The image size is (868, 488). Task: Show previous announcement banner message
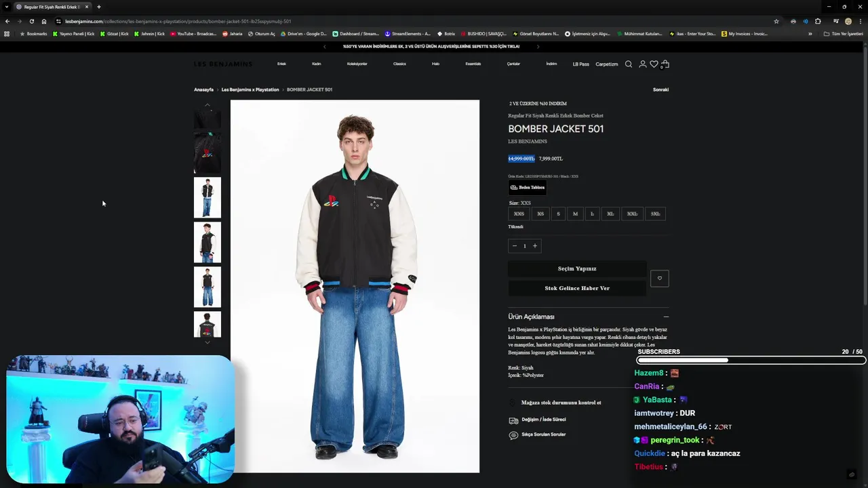pos(324,47)
